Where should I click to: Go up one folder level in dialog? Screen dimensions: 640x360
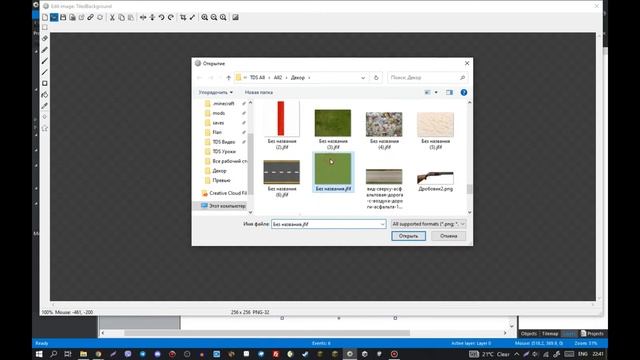[229, 78]
